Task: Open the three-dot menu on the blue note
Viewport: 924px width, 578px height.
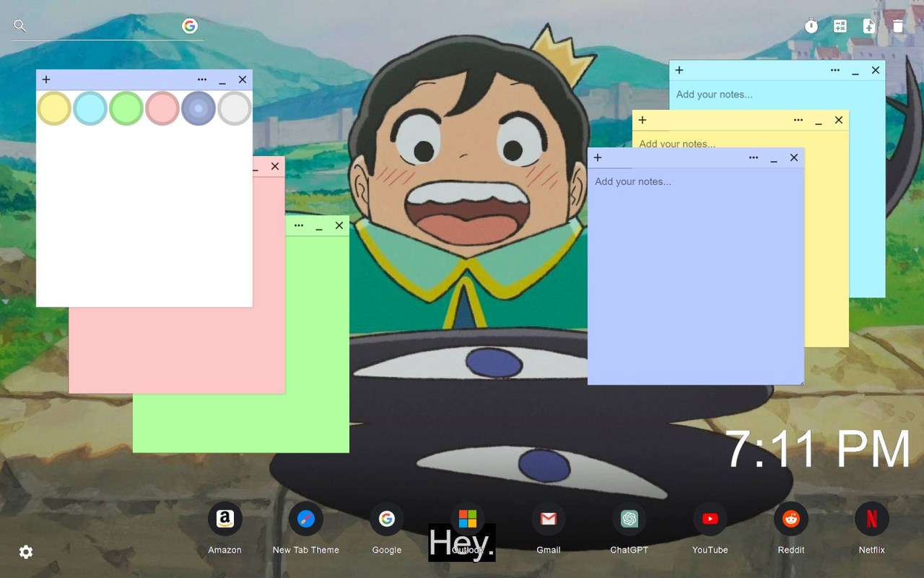Action: (754, 158)
